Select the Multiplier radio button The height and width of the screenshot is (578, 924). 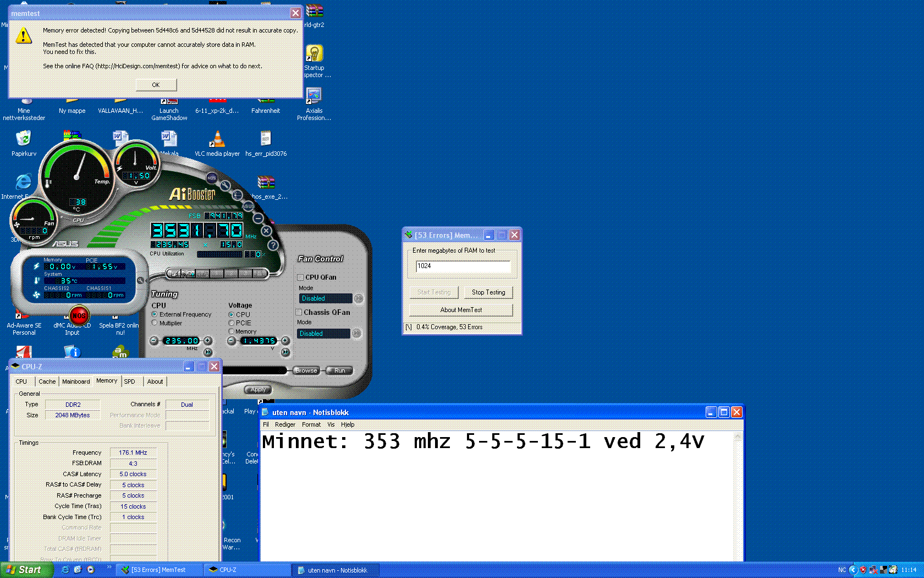155,323
